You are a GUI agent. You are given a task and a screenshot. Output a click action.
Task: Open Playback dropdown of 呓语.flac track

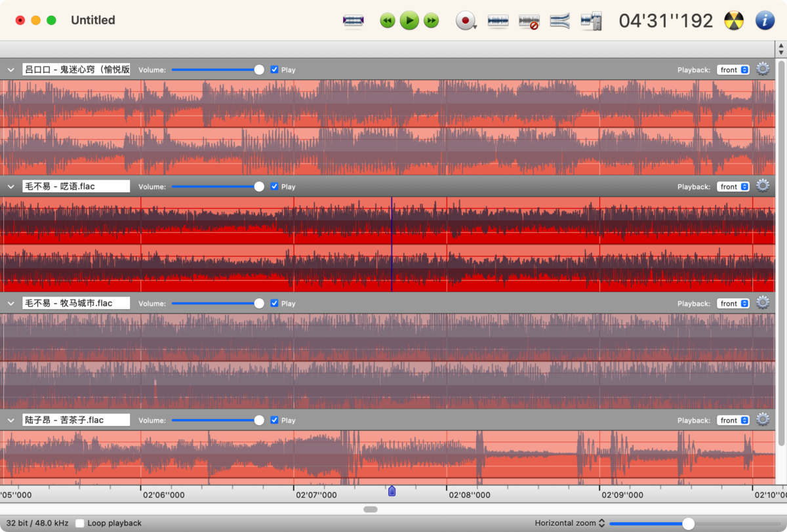[733, 186]
